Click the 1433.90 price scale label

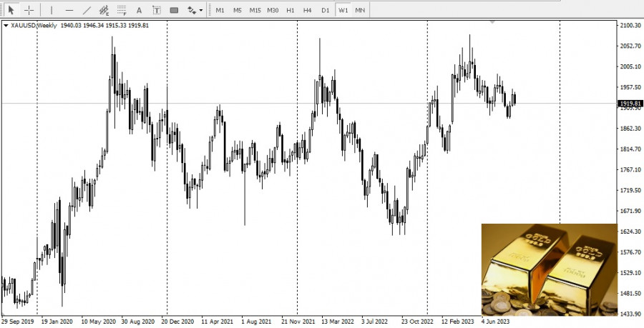click(632, 314)
